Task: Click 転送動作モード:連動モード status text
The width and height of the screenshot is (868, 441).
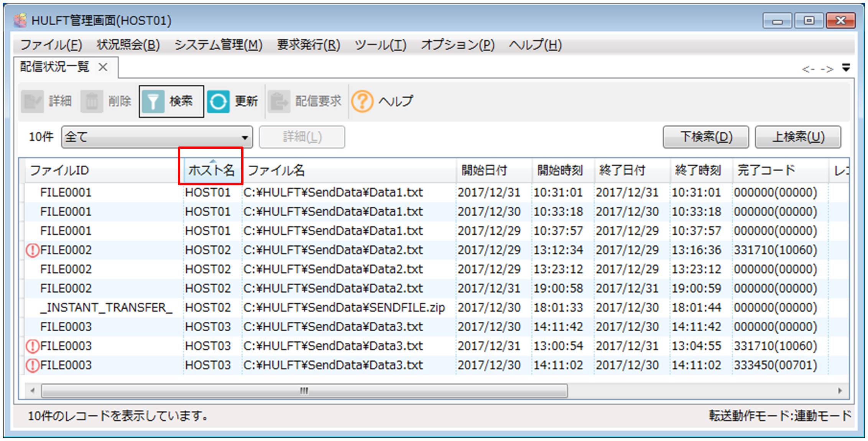Action: click(x=780, y=416)
